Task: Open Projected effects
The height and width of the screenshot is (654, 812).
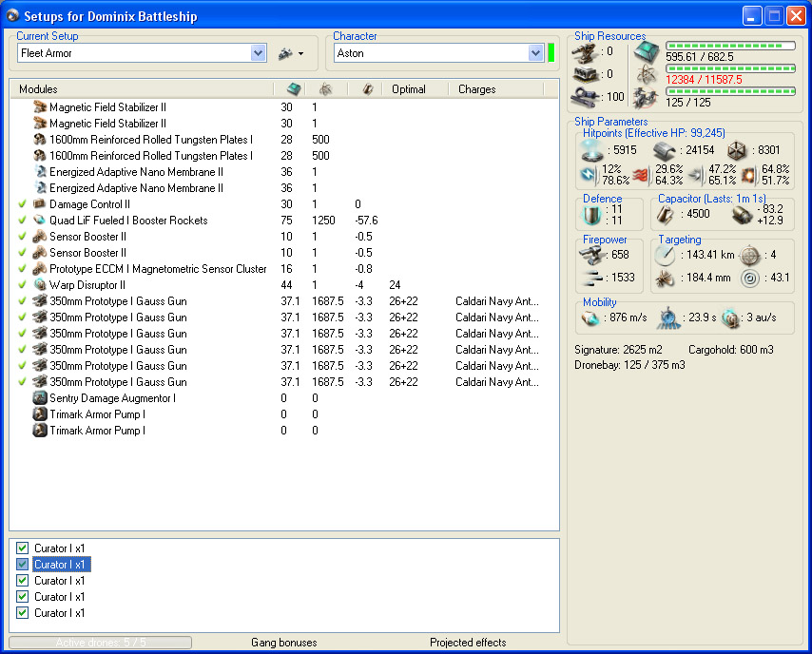Action: pos(468,642)
